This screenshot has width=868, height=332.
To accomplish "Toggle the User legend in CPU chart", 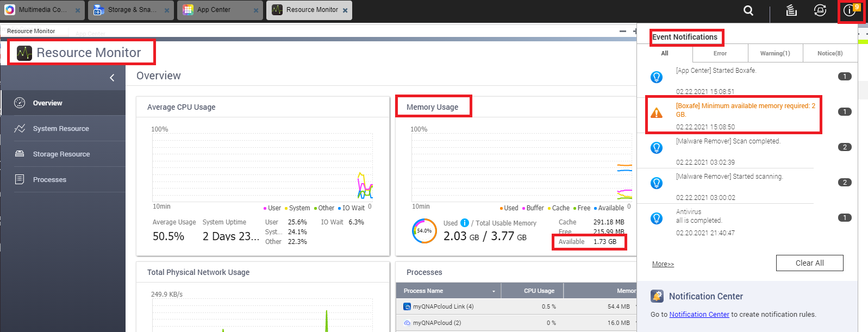I will 272,208.
